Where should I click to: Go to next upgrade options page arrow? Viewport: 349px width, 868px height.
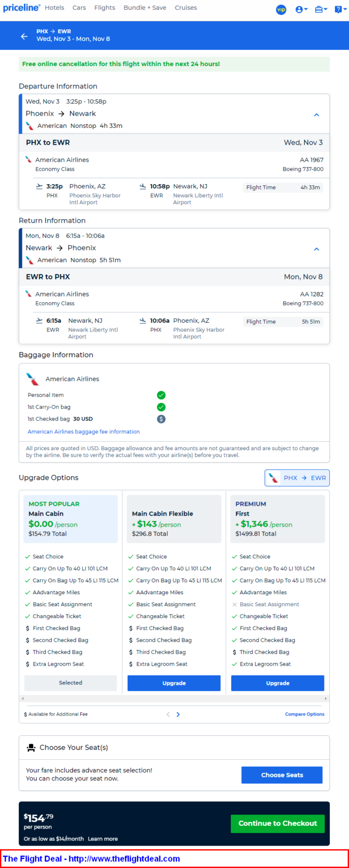click(x=178, y=714)
